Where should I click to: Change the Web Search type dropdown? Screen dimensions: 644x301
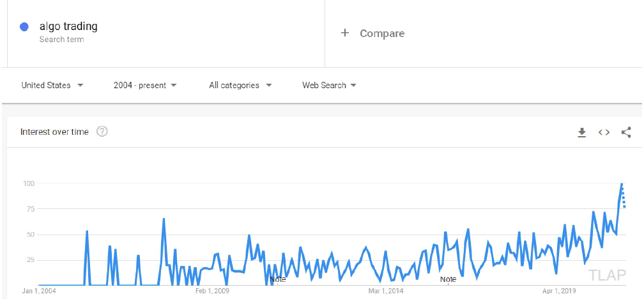pyautogui.click(x=329, y=86)
